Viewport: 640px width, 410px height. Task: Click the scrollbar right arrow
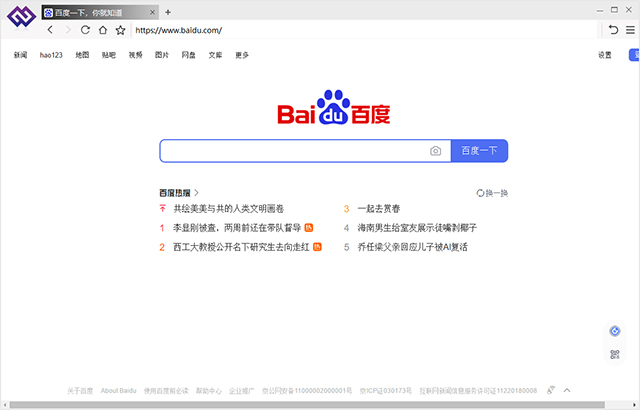tap(635, 405)
